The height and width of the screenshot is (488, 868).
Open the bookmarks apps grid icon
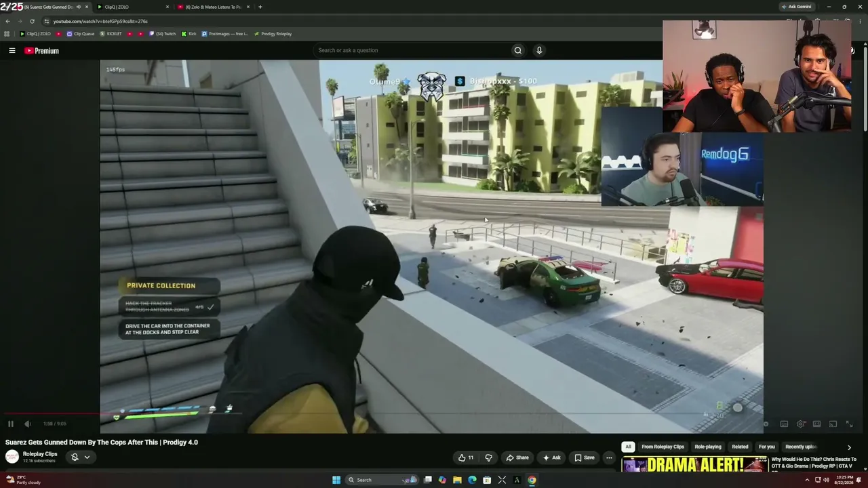pyautogui.click(x=7, y=34)
